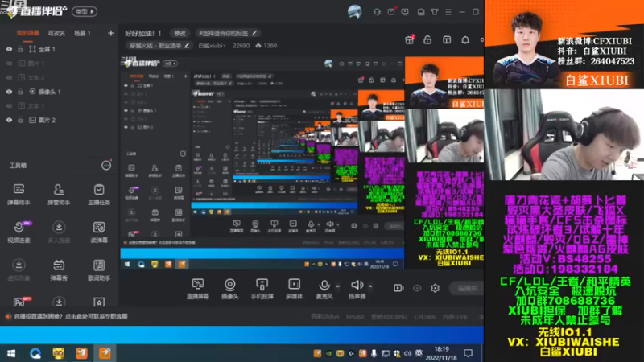Switch to the 可改名 scene tab in main window
The width and height of the screenshot is (644, 362).
pyautogui.click(x=56, y=33)
